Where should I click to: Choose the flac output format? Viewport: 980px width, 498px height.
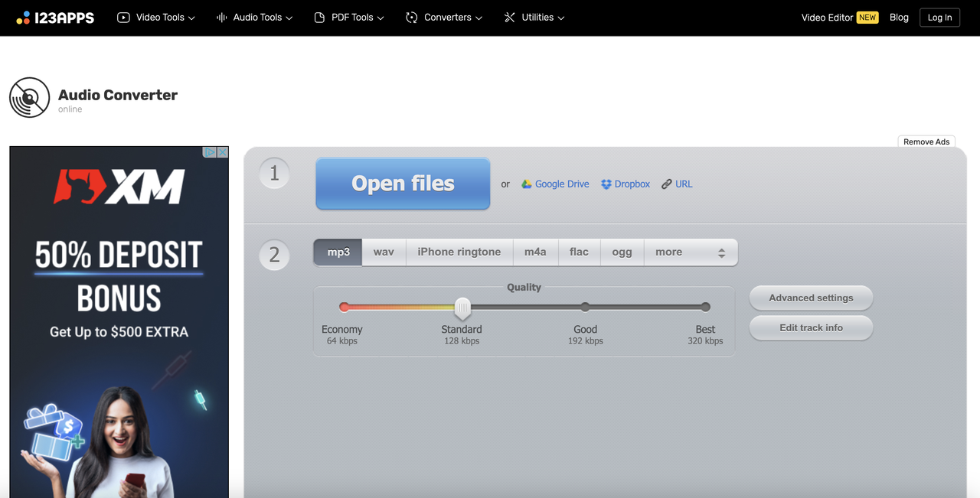pos(579,252)
